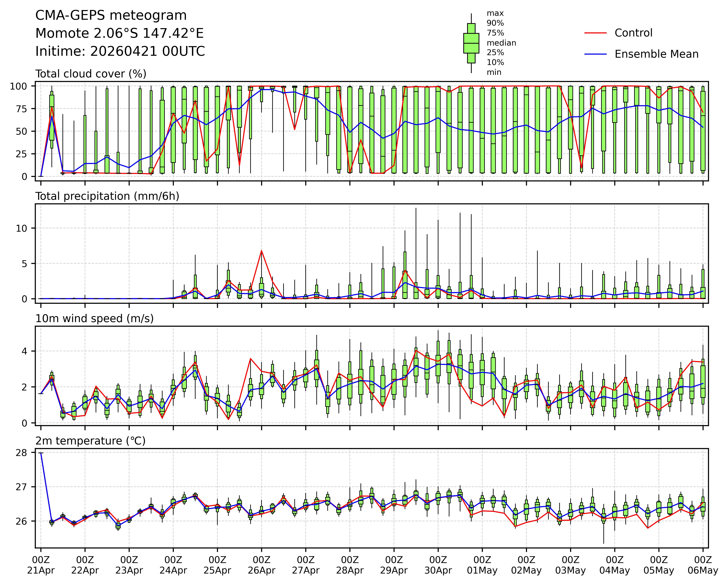The height and width of the screenshot is (585, 728).
Task: Click the 100 tick on cloud cover axis
Action: coord(19,86)
